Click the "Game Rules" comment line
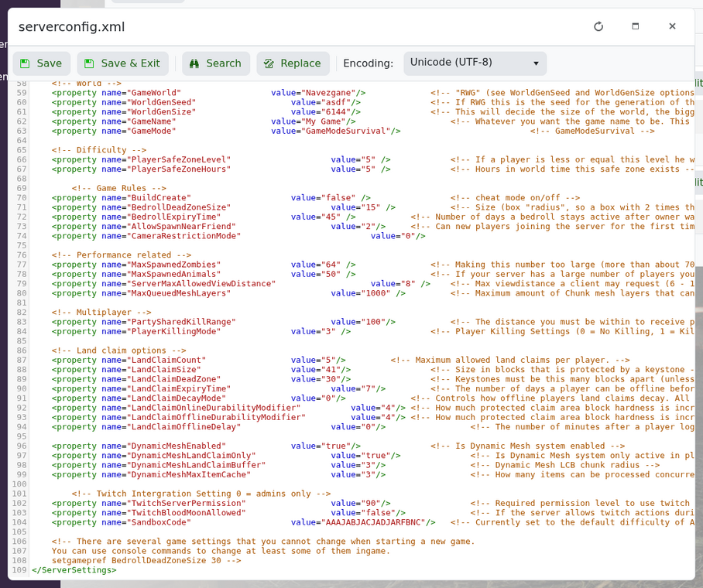Viewport: 703px width, 588px height. pos(118,188)
